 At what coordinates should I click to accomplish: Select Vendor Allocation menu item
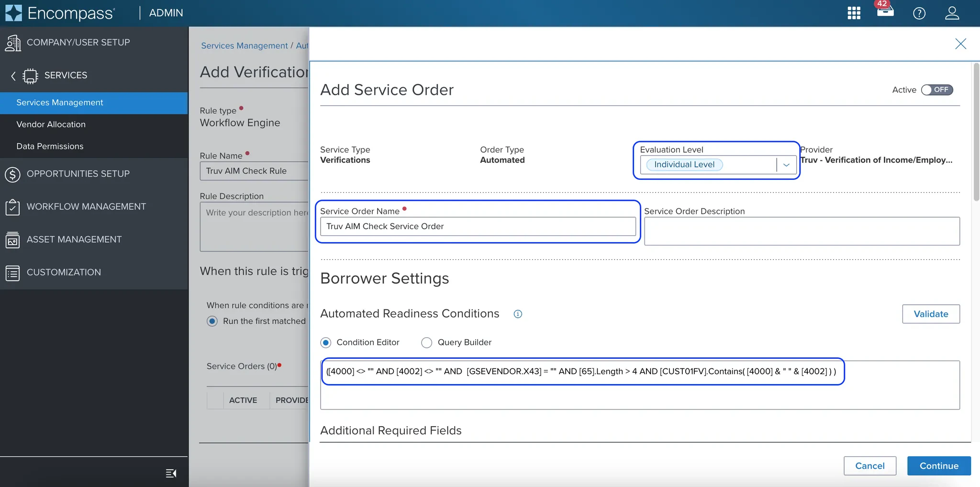51,124
